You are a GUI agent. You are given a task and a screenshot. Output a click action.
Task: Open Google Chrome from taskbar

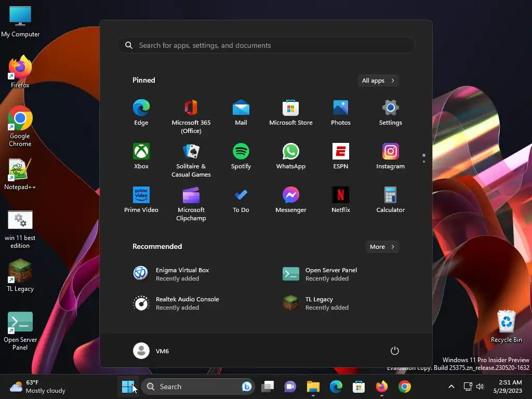coord(404,387)
